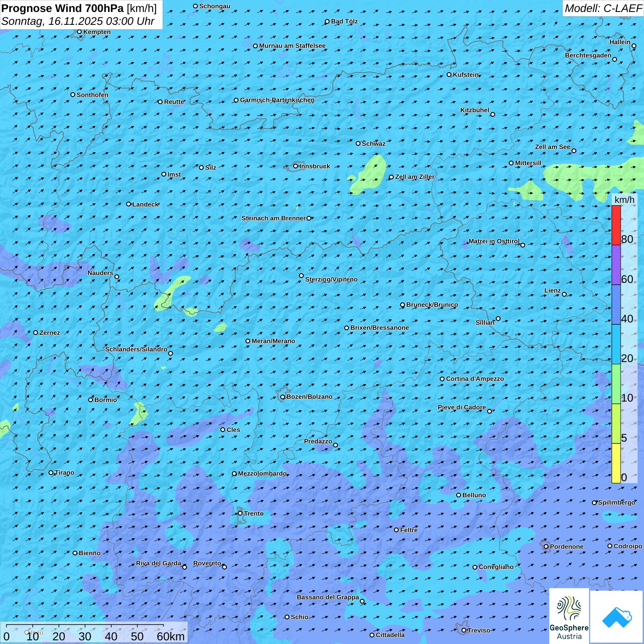Click the yellow 0–5 km/h legend swatch
The width and height of the screenshot is (644, 644).
tap(616, 463)
